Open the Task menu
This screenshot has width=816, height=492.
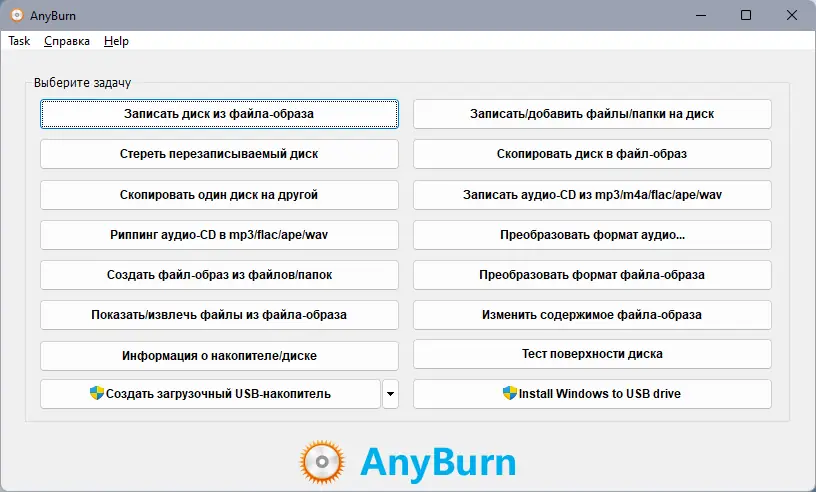pyautogui.click(x=19, y=41)
